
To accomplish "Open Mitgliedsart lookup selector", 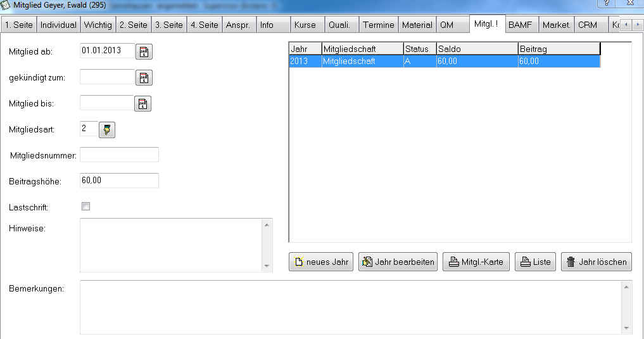I will point(107,129).
